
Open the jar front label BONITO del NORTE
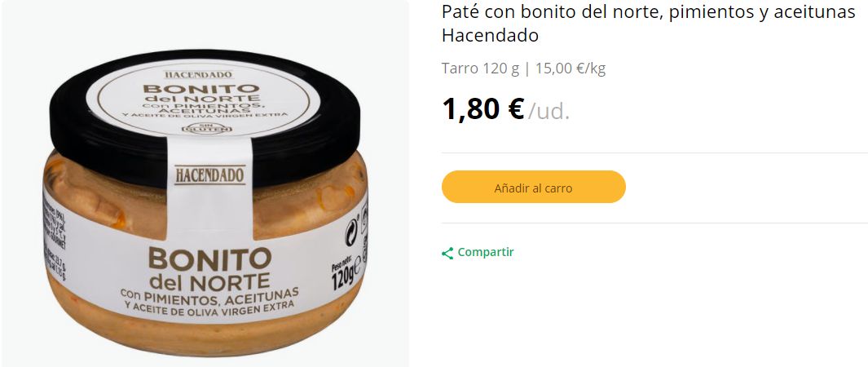coord(209,268)
